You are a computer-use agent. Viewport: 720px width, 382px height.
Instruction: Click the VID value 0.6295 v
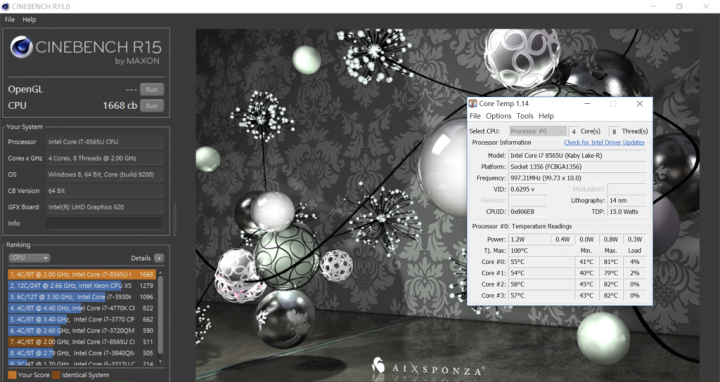click(528, 189)
